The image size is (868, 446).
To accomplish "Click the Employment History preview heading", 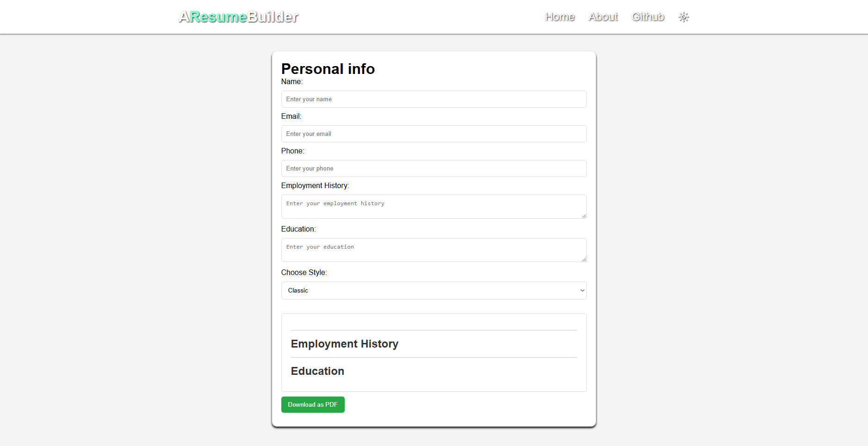I will click(344, 344).
